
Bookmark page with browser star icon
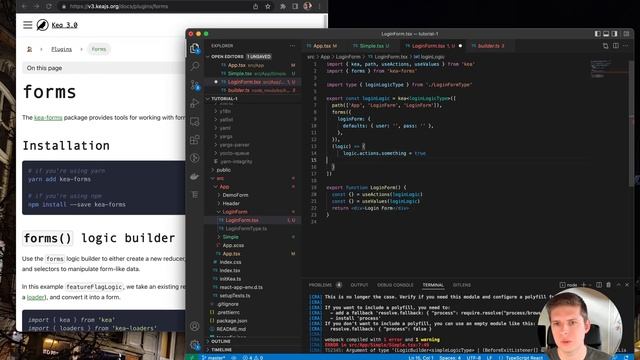[268, 6]
